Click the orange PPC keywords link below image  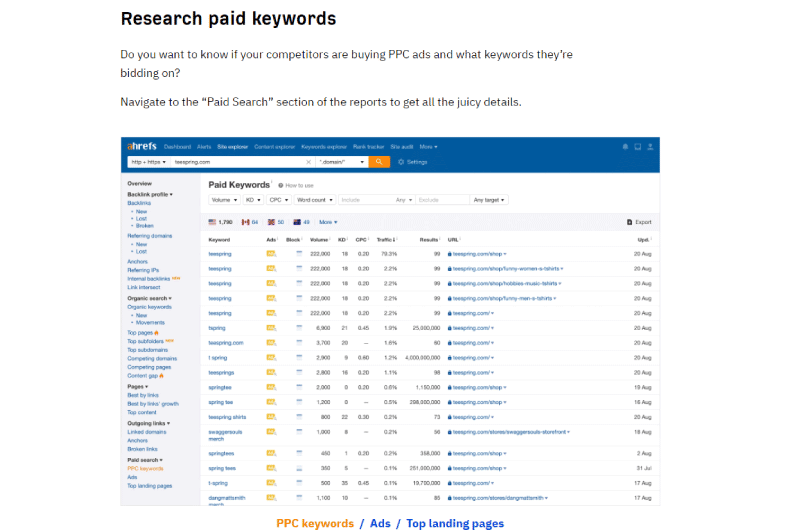click(x=315, y=523)
